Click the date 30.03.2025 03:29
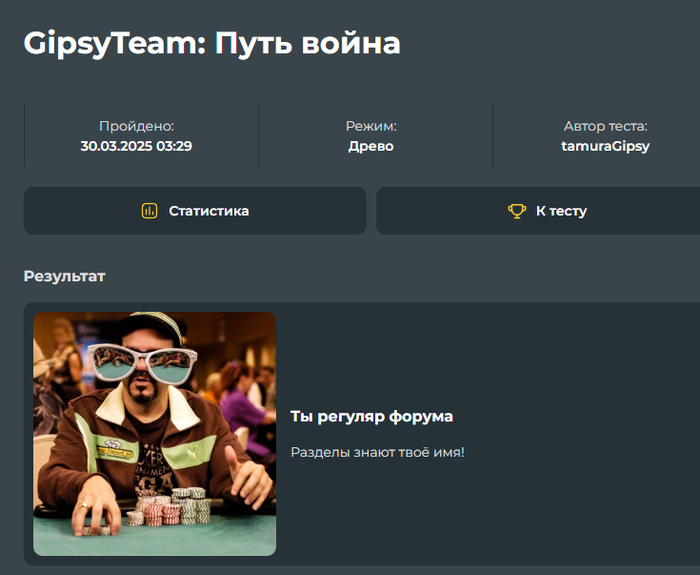 pyautogui.click(x=136, y=146)
